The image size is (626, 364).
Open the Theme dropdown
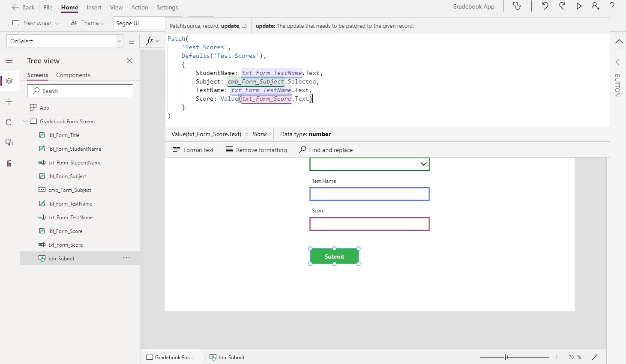pyautogui.click(x=87, y=23)
